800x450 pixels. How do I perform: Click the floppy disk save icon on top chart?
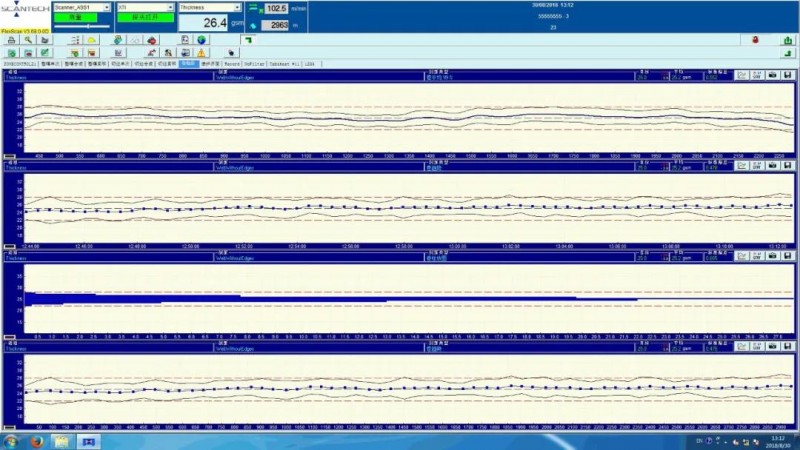[788, 74]
